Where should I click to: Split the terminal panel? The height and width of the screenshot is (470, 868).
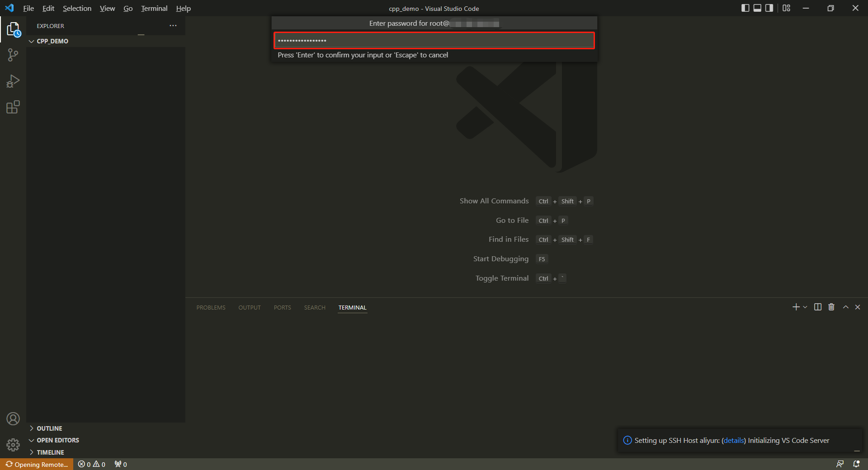[817, 307]
